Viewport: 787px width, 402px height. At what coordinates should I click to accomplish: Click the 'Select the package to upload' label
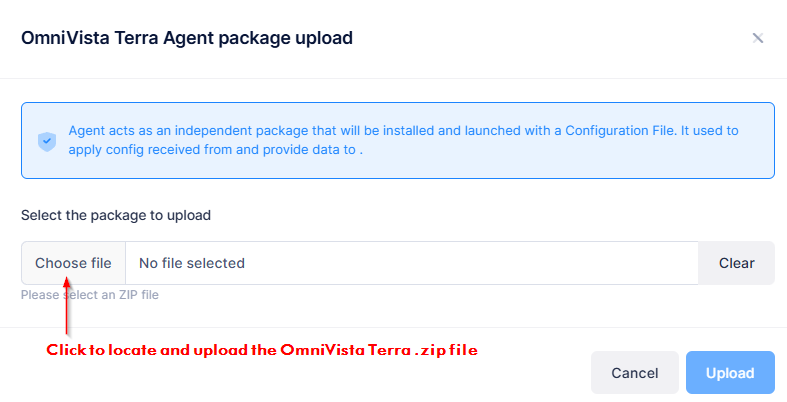[x=115, y=215]
